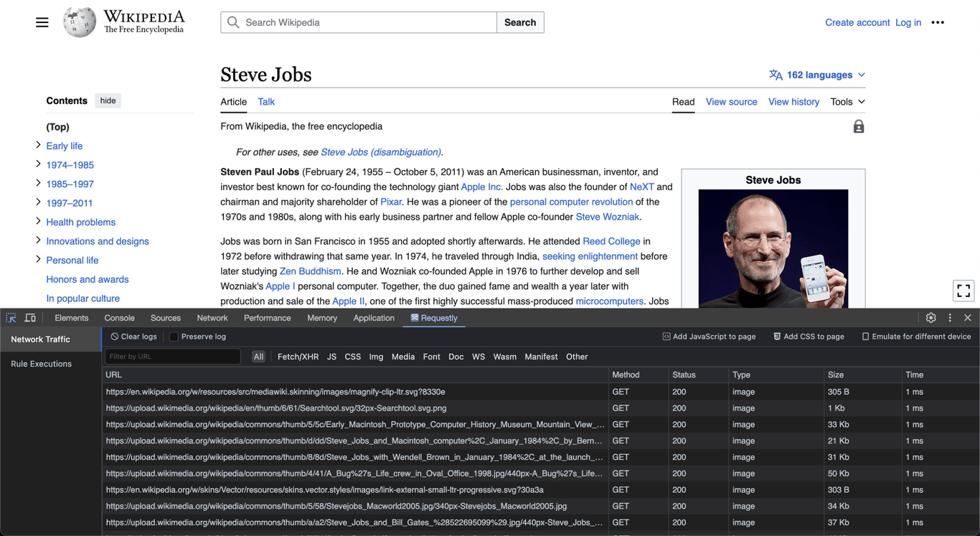Image resolution: width=980 pixels, height=536 pixels.
Task: Open the DevTools customize three-dot menu
Action: point(950,318)
